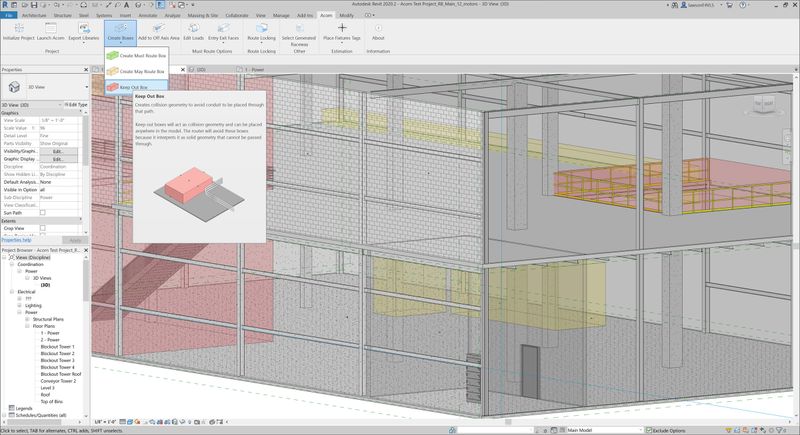Toggle the Sun Path checkbox
This screenshot has height=435, width=800.
click(42, 213)
